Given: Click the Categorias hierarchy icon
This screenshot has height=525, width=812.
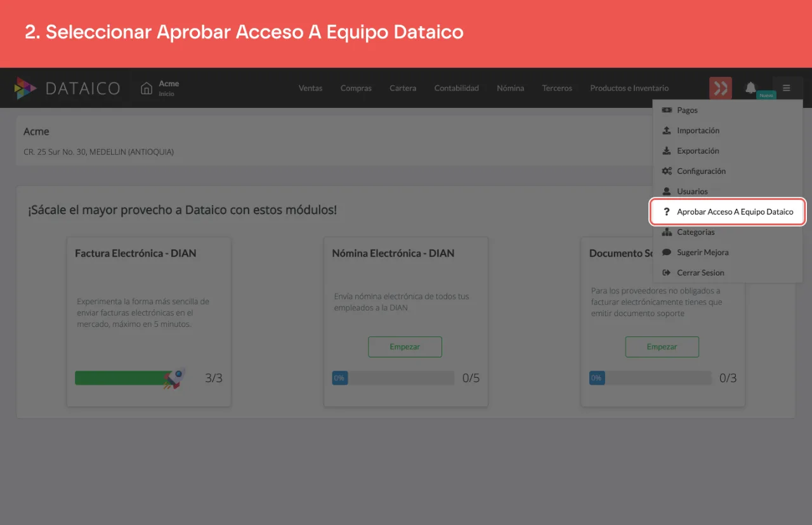Looking at the screenshot, I should tap(667, 232).
